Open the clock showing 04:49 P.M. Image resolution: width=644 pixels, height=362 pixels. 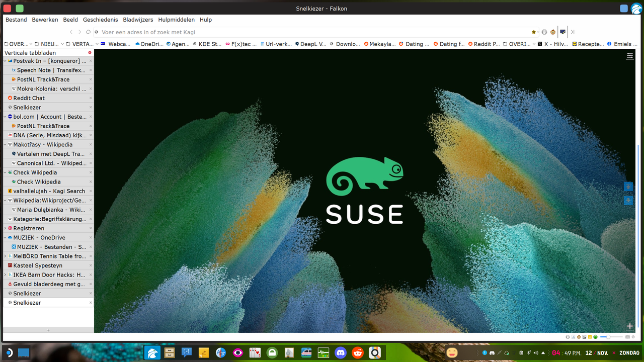tap(567, 353)
